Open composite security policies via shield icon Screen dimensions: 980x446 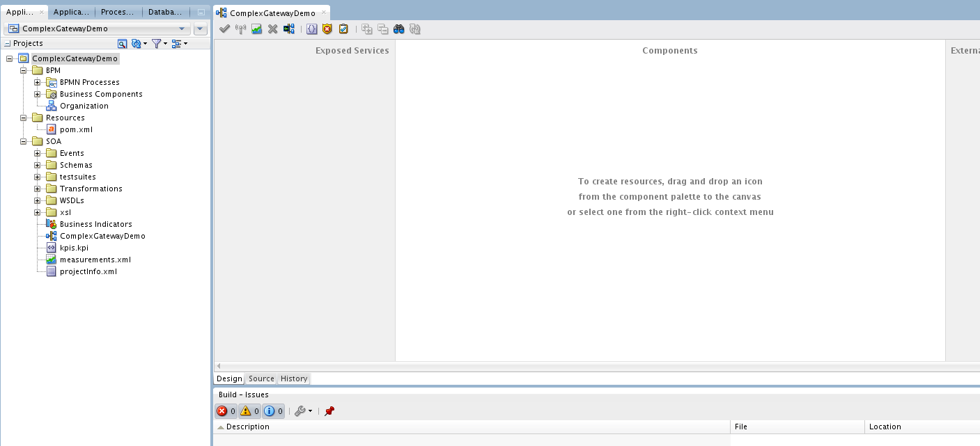point(326,29)
